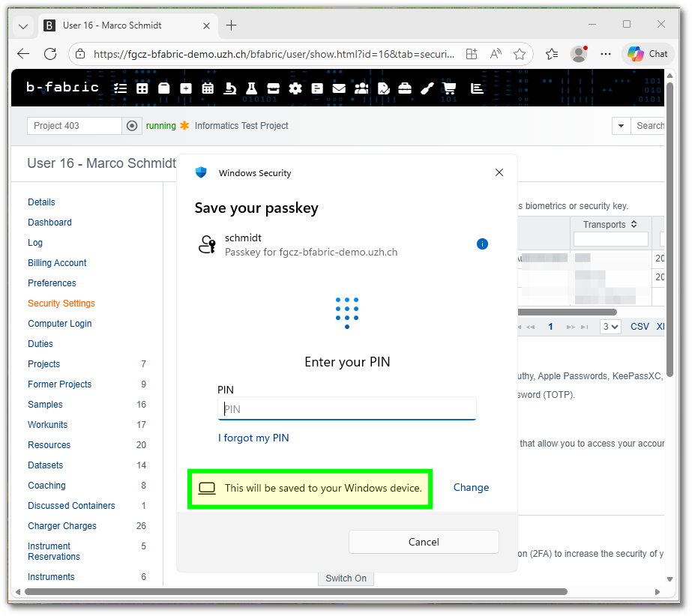Screen dimensions: 692x616
Task: Click the flask icon in toolbar
Action: 252,88
